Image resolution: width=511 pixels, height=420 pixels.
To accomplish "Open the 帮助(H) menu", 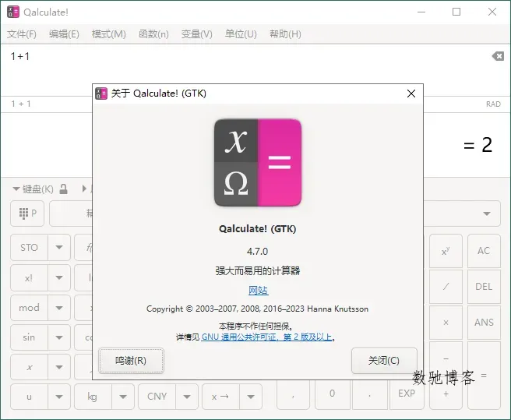I will pos(285,34).
